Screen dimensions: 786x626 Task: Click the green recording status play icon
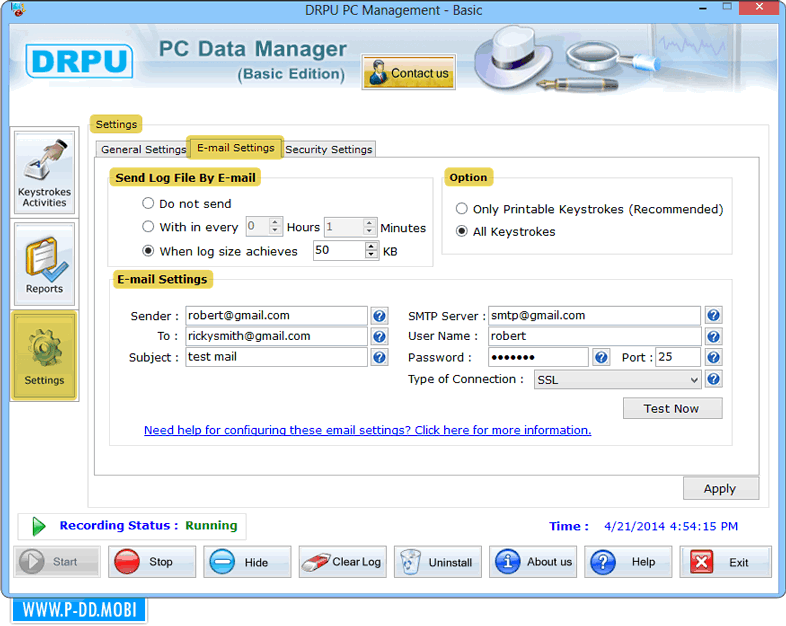point(39,526)
